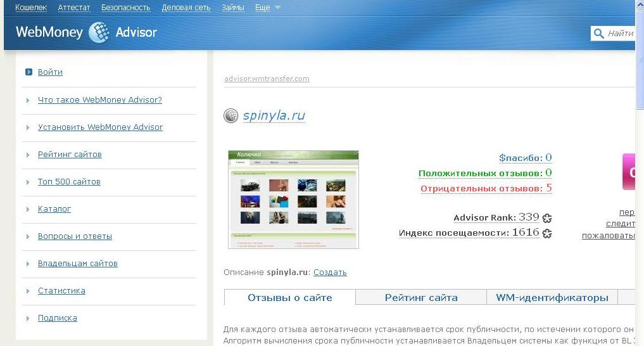Expand the Еще dropdown arrow
Image resolution: width=644 pixels, height=346 pixels.
pos(277,8)
